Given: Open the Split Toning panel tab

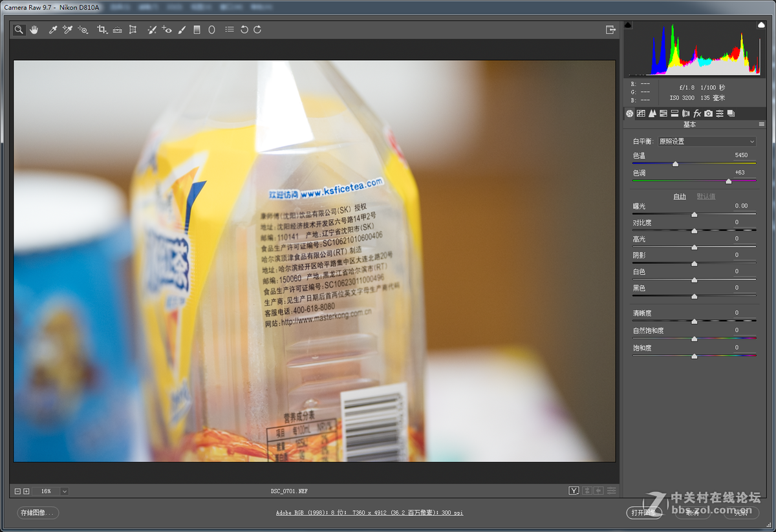Looking at the screenshot, I should coord(674,114).
